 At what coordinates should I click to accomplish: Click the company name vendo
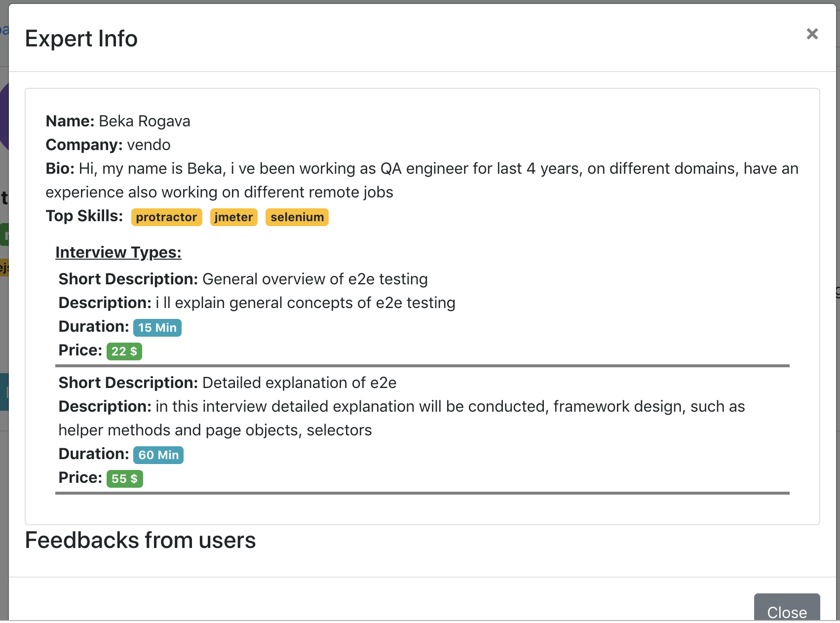tap(149, 145)
